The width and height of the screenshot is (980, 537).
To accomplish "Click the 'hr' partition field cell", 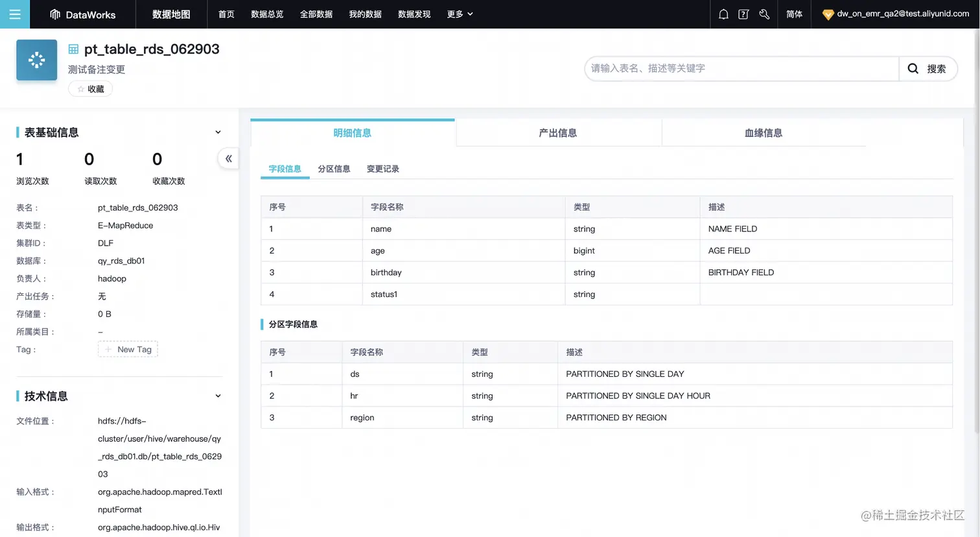I will click(402, 396).
